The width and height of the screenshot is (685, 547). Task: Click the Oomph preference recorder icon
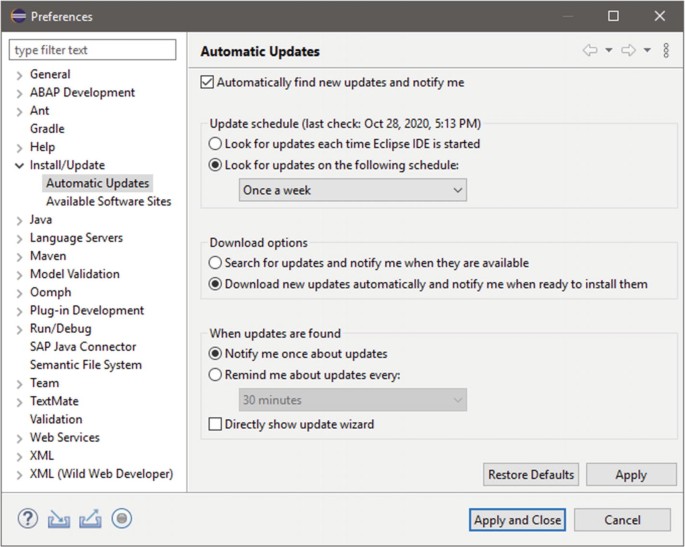[x=122, y=519]
